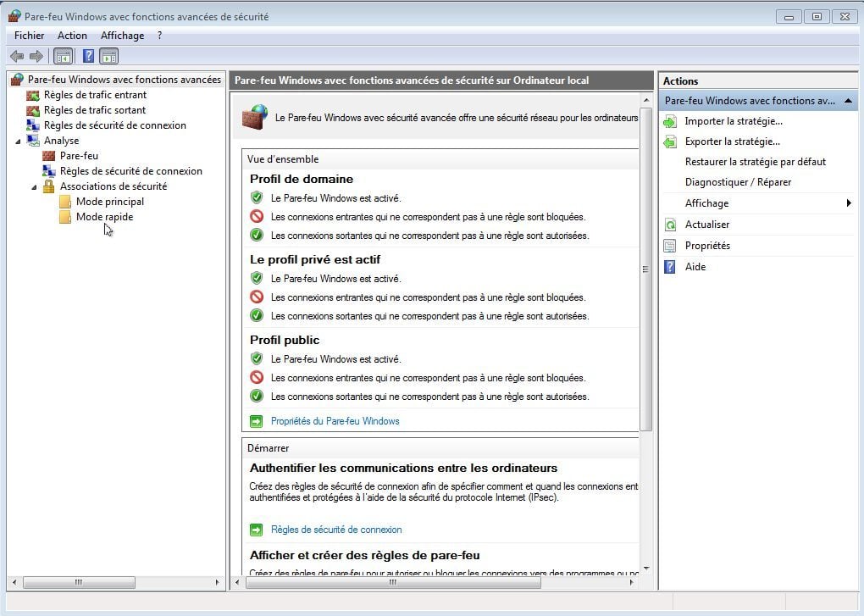Click the tree pane horizontal scrollbar thumb
The height and width of the screenshot is (616, 864).
(x=79, y=582)
